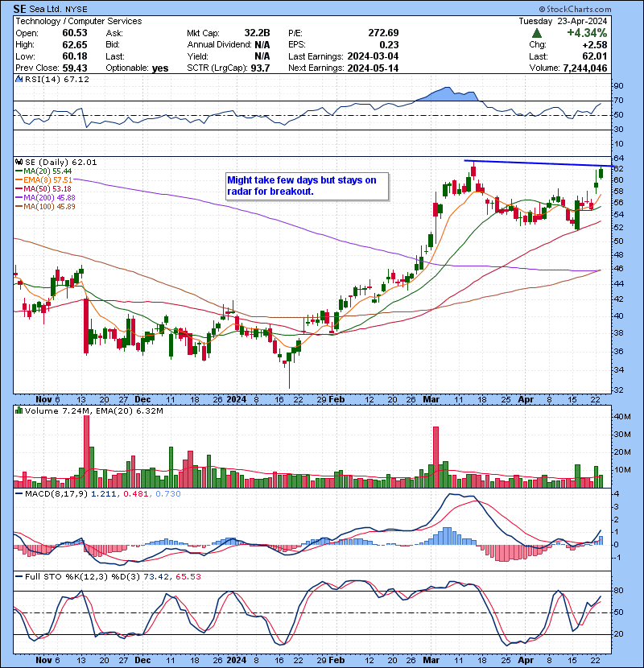Click the stochastic %D value 65.53

tap(188, 577)
